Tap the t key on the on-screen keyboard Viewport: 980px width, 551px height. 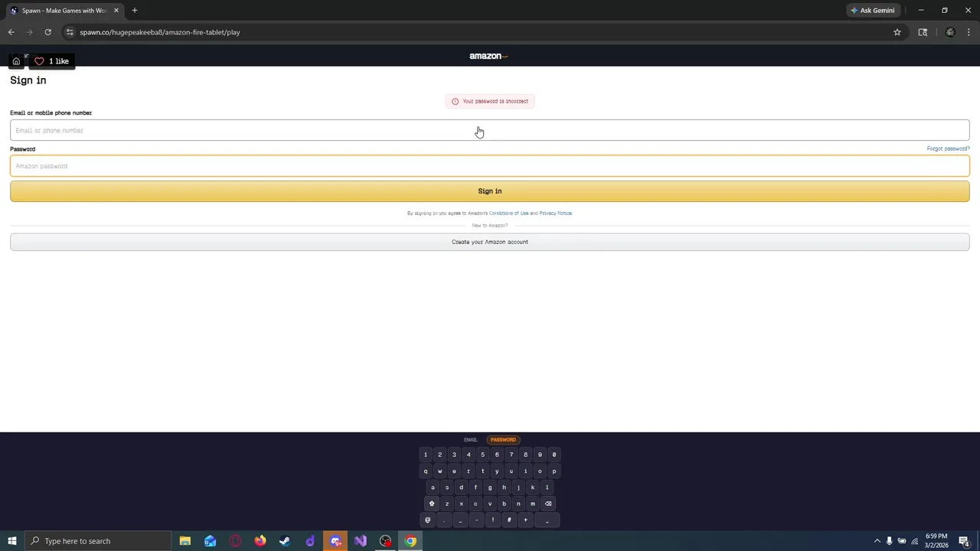click(482, 471)
